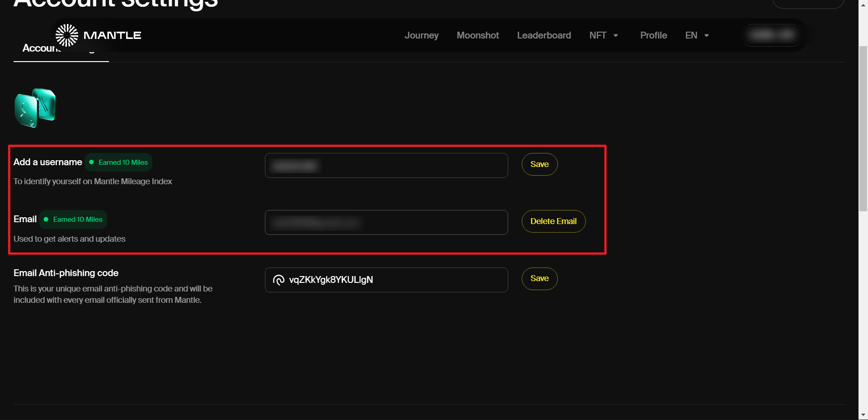Focus the anti-phishing code text field
Image resolution: width=868 pixels, height=420 pixels.
click(393, 280)
